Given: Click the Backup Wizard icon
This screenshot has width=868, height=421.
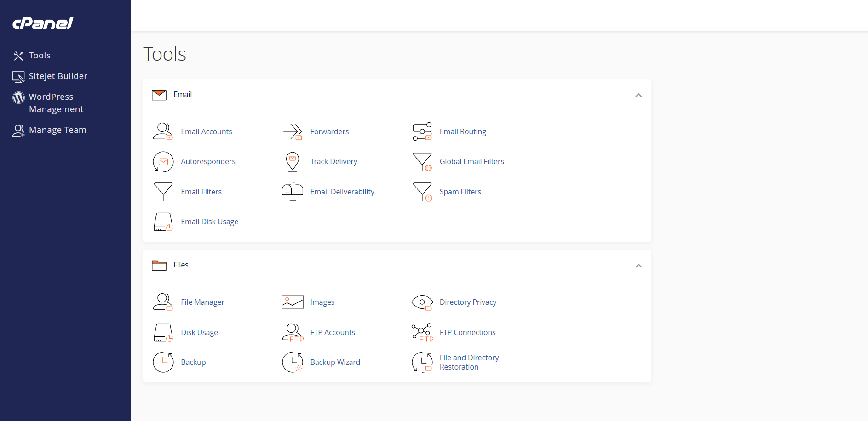Looking at the screenshot, I should tap(293, 362).
